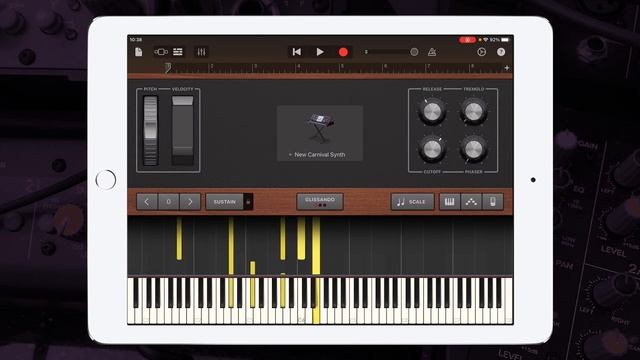Add song section with plus button

(x=507, y=68)
